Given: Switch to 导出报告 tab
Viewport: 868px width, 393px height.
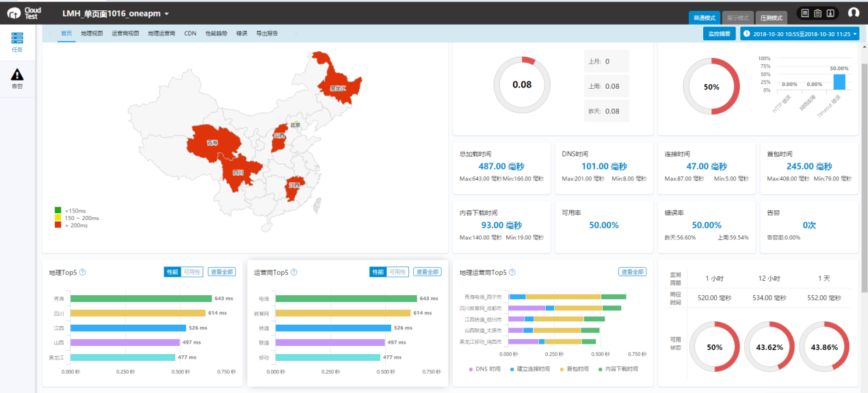Looking at the screenshot, I should [x=267, y=33].
